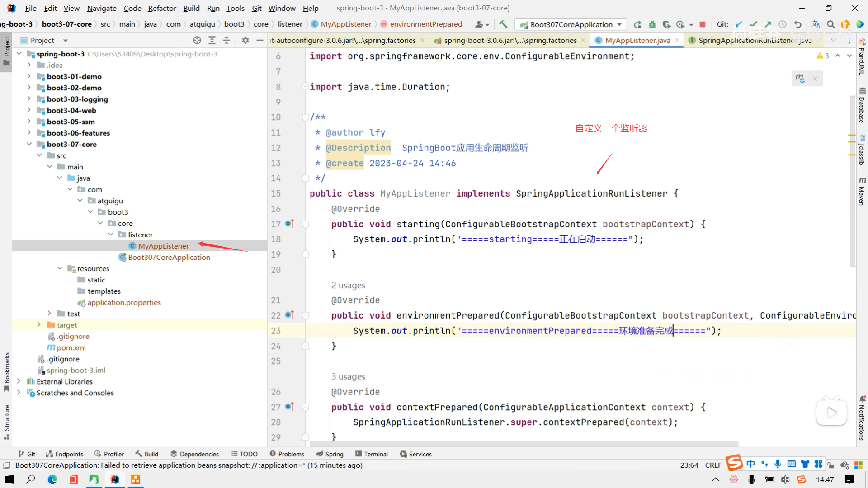This screenshot has width=868, height=488.
Task: Stop the running application
Action: point(703,24)
